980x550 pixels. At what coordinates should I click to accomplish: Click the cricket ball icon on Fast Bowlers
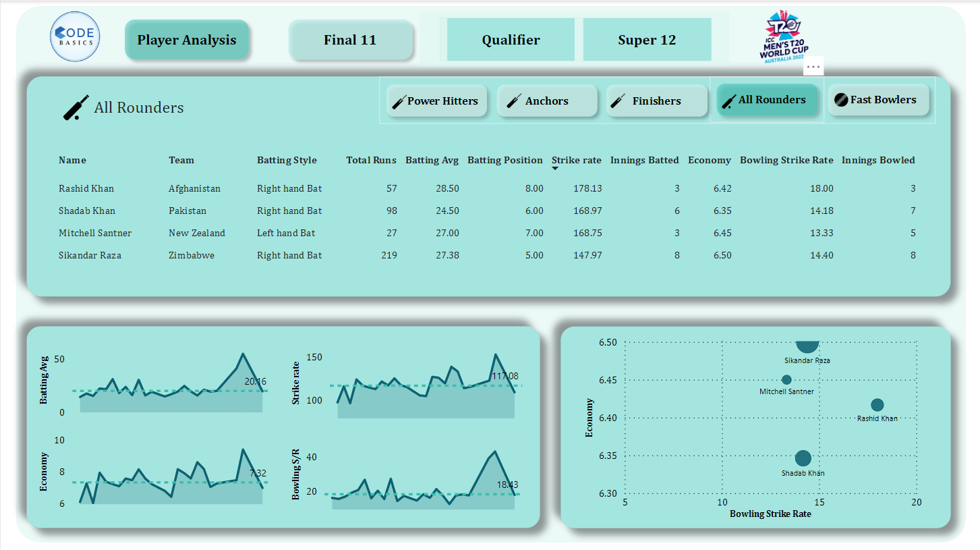point(840,99)
